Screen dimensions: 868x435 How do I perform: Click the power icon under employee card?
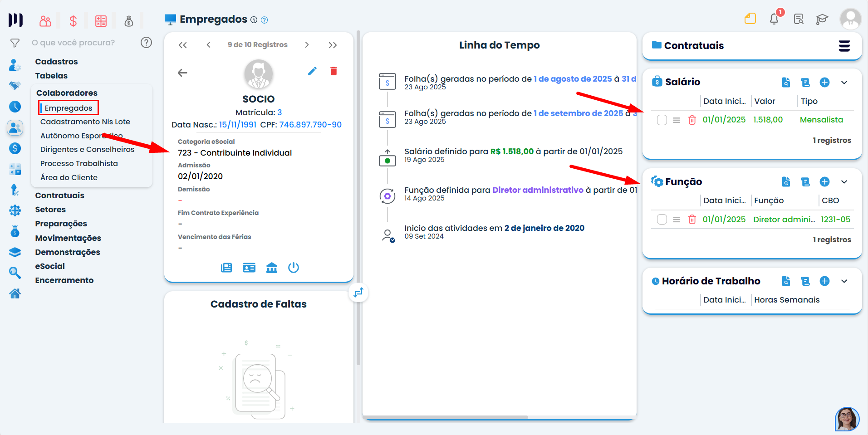[x=294, y=268]
